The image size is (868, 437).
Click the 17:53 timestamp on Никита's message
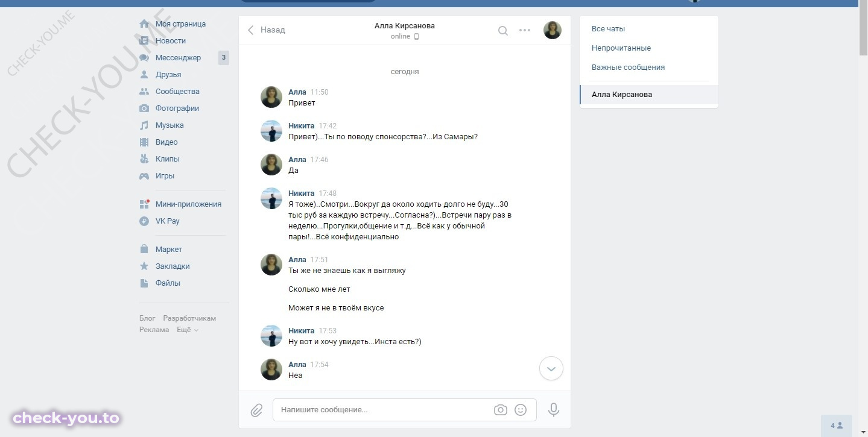tap(328, 331)
